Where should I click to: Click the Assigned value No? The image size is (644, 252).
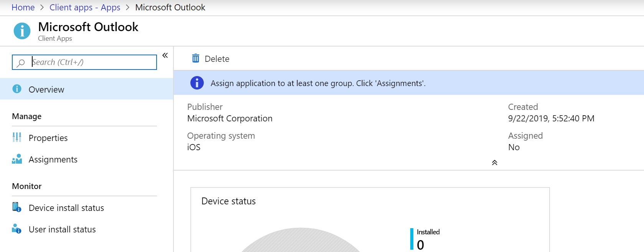[514, 147]
